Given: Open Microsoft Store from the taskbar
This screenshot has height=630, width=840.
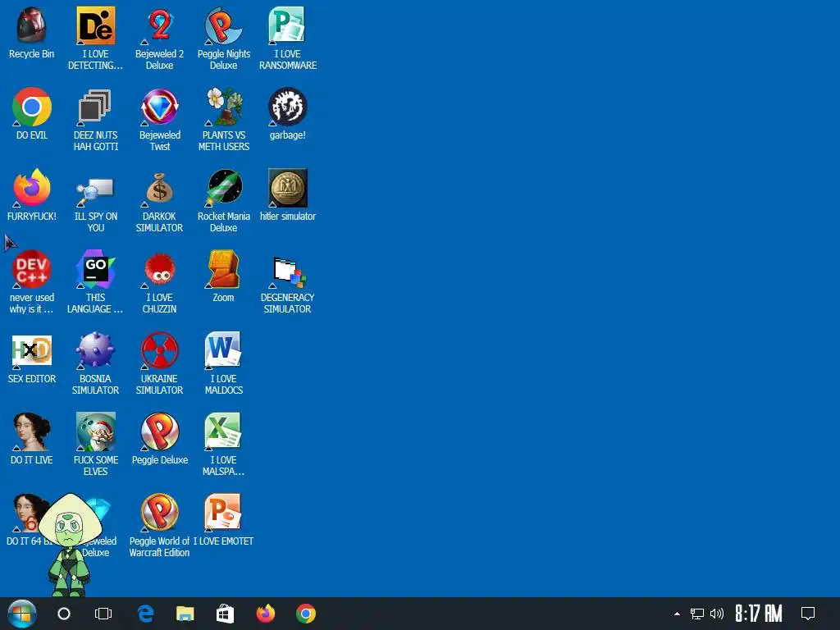Looking at the screenshot, I should click(x=225, y=614).
